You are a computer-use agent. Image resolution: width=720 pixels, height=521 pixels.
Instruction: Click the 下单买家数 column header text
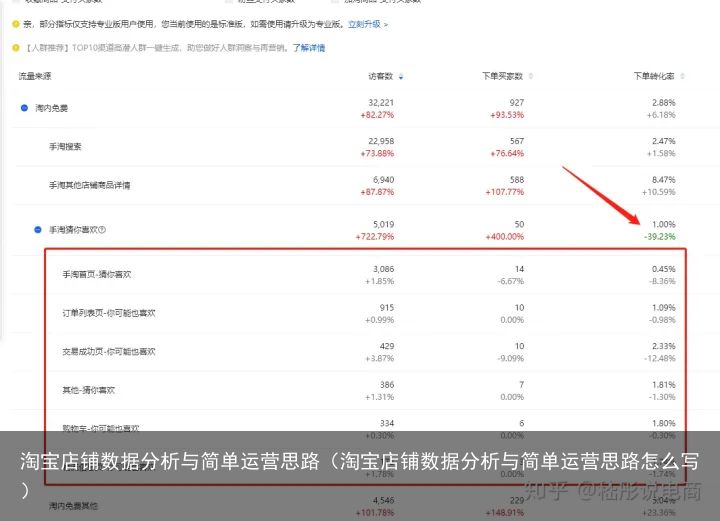[x=502, y=76]
